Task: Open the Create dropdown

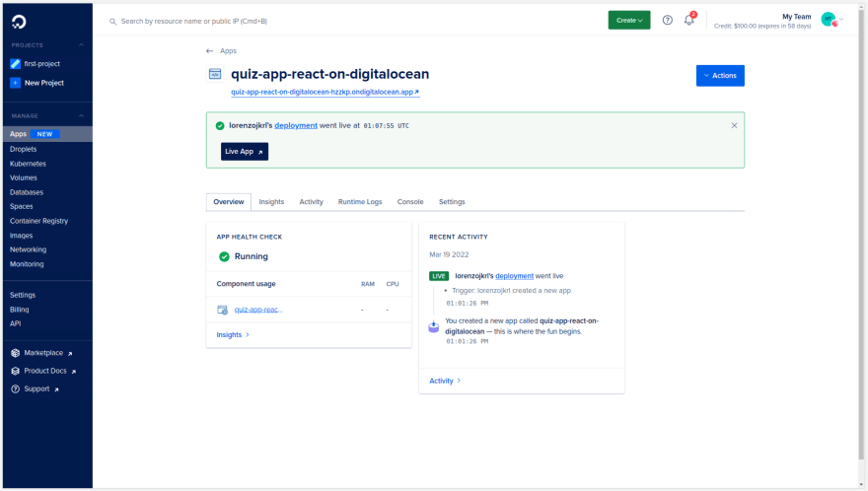Action: tap(629, 20)
